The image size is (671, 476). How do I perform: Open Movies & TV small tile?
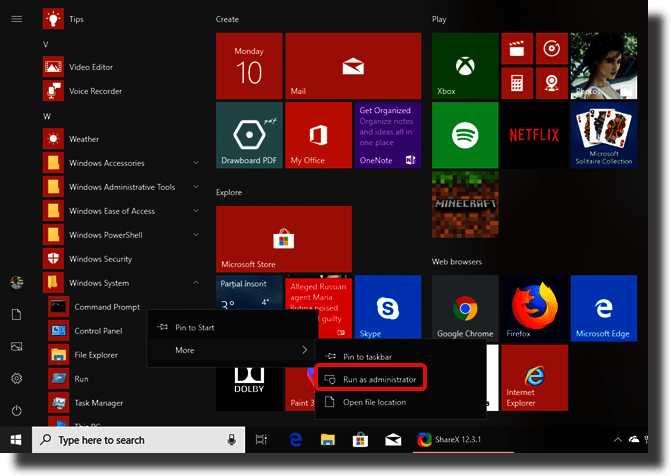517,48
